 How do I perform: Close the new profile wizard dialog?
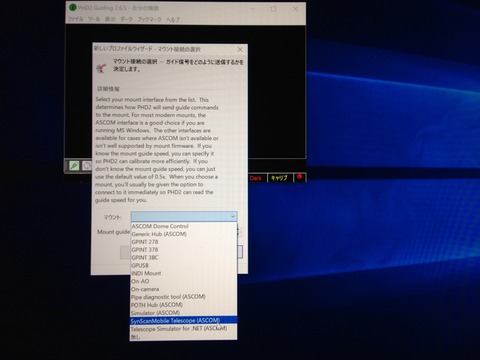coord(240,49)
